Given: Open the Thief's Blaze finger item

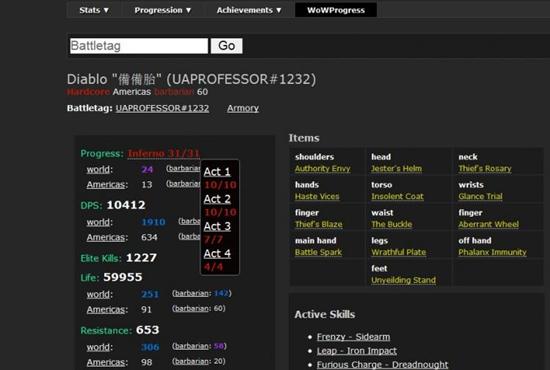Looking at the screenshot, I should pyautogui.click(x=318, y=224).
